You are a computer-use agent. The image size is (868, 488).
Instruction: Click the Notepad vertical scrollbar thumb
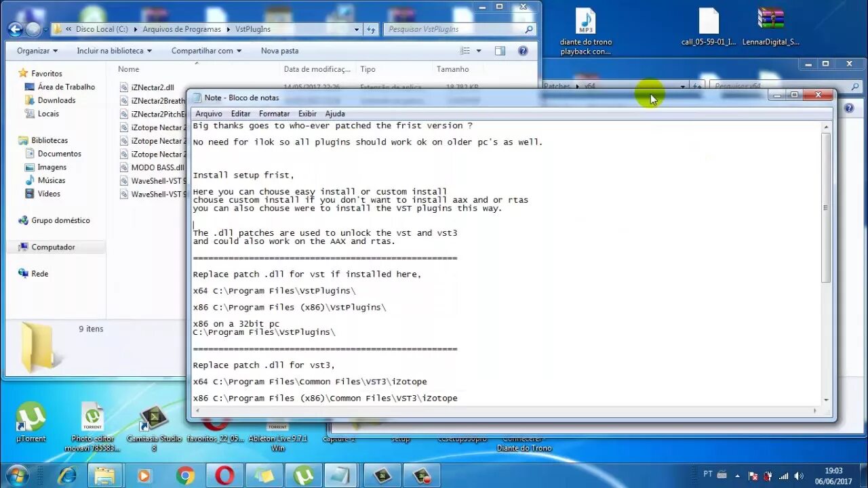[825, 207]
